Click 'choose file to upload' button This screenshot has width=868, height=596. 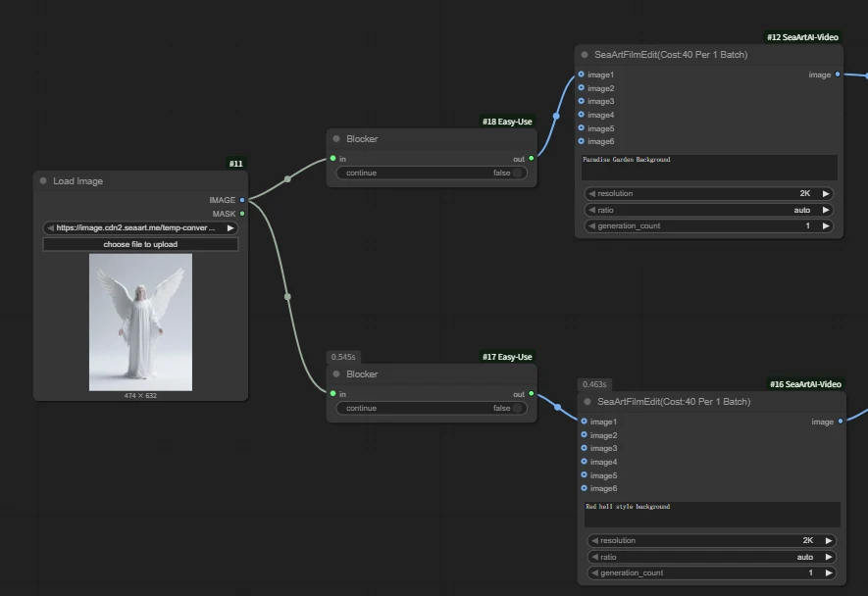[x=140, y=244]
